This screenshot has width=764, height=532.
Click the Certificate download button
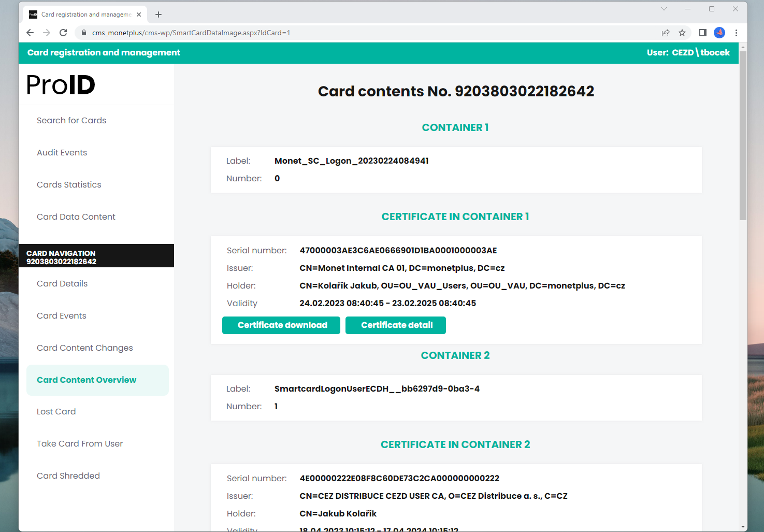281,325
